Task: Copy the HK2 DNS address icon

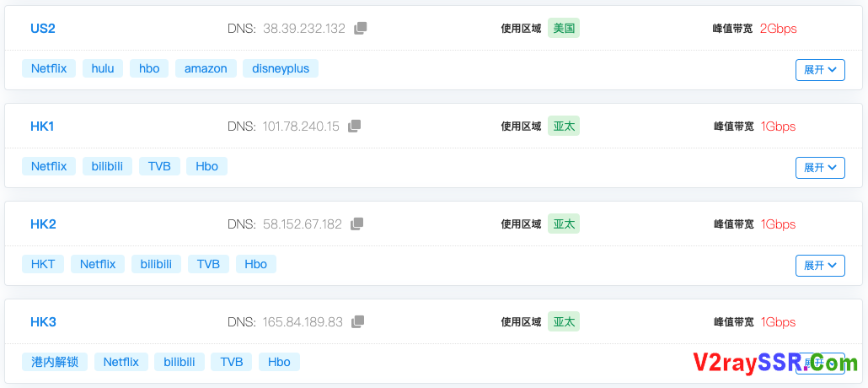Action: point(357,224)
